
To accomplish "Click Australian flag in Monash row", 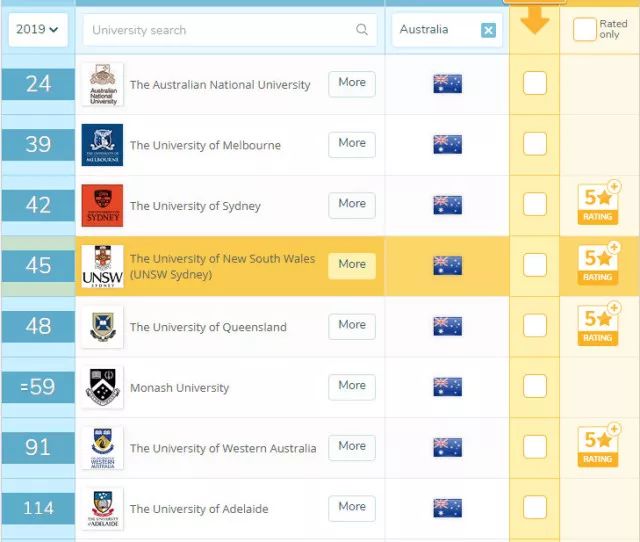I will [x=448, y=387].
